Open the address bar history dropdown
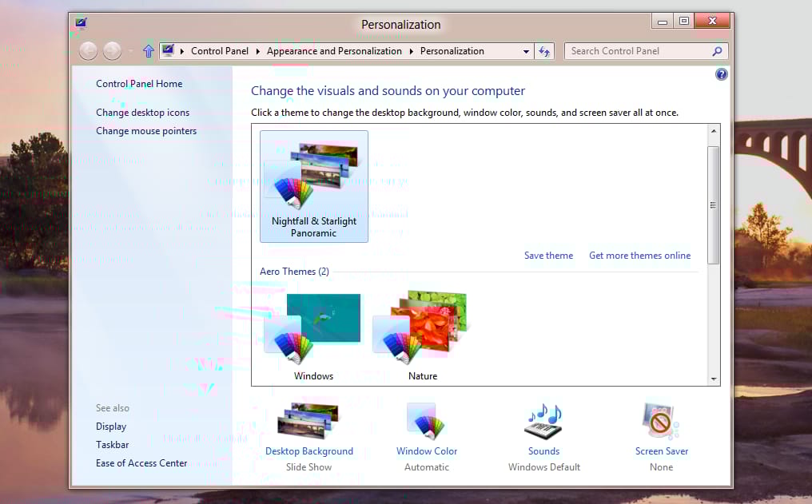Screen dimensions: 812x504 click(x=526, y=51)
